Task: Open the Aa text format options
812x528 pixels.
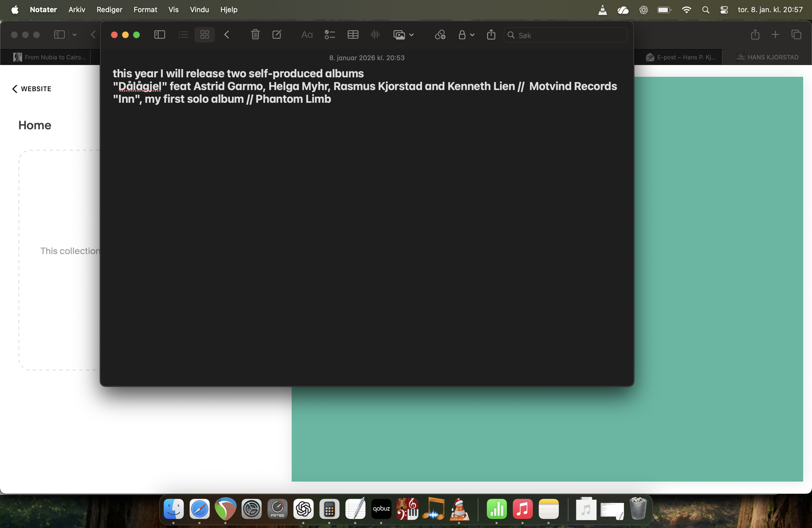Action: pyautogui.click(x=307, y=35)
